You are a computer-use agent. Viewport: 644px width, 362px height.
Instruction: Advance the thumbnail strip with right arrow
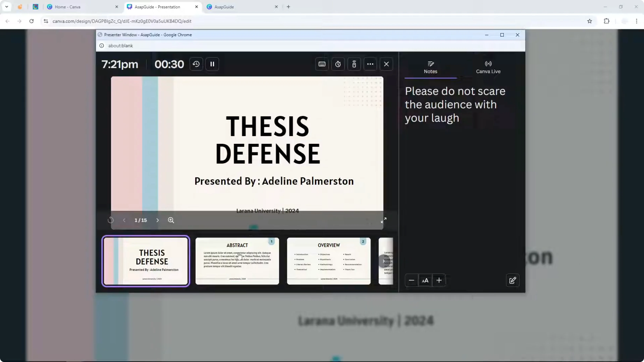pyautogui.click(x=384, y=261)
